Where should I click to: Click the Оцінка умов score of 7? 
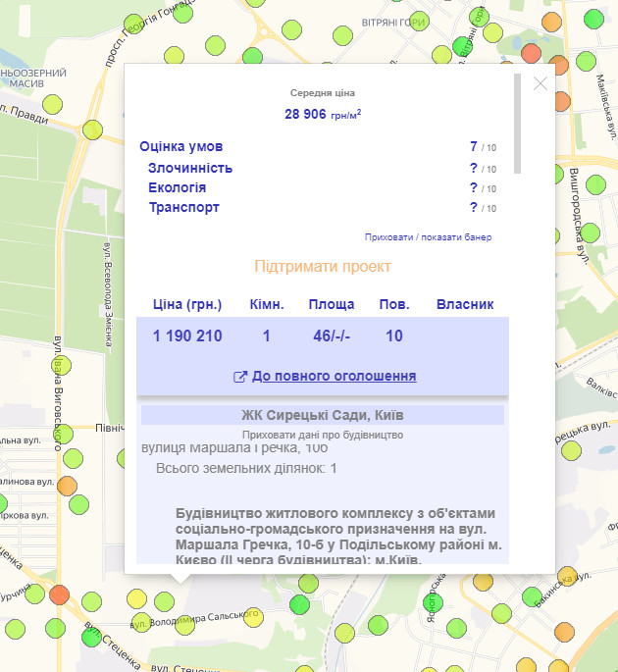(473, 146)
